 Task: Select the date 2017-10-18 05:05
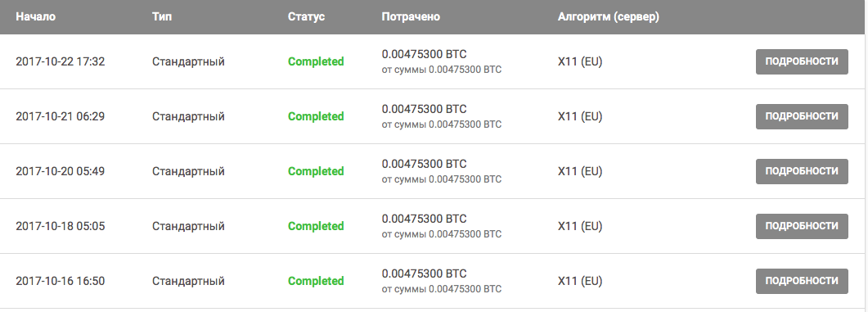60,226
